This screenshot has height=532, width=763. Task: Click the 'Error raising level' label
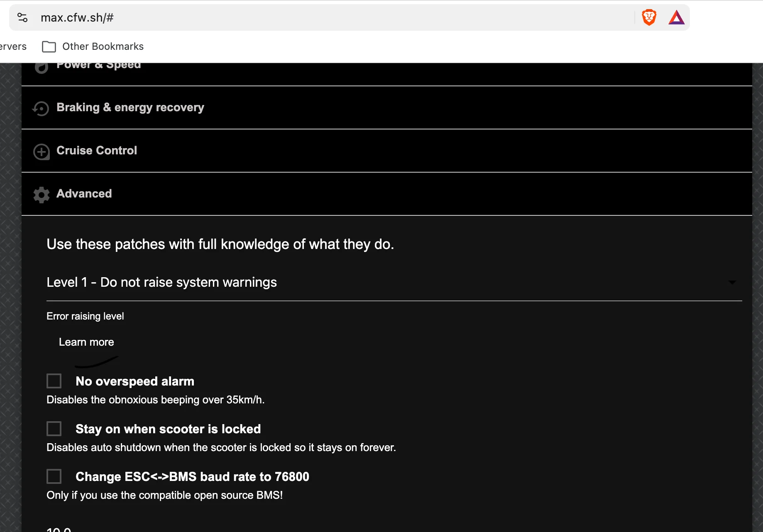click(x=85, y=316)
